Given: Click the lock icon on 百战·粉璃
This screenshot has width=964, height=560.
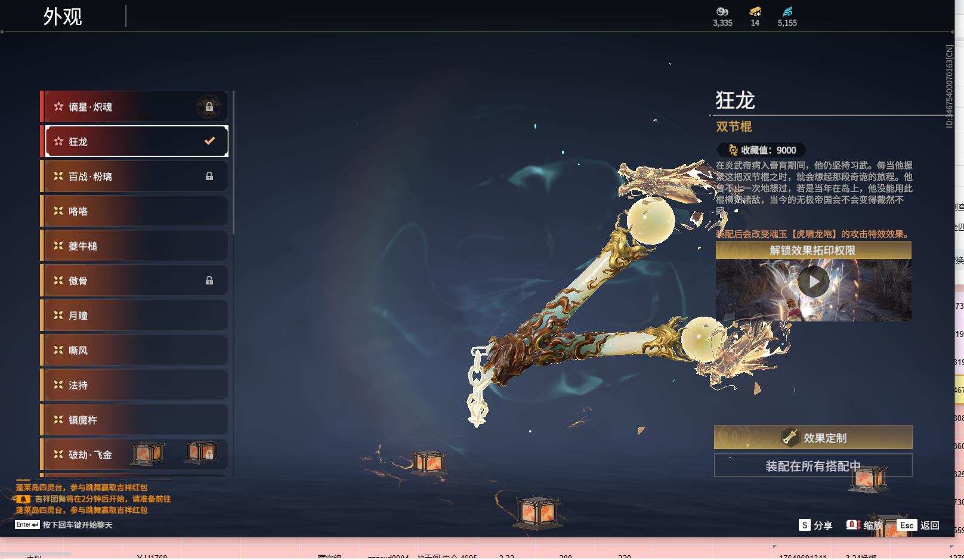Looking at the screenshot, I should [210, 175].
